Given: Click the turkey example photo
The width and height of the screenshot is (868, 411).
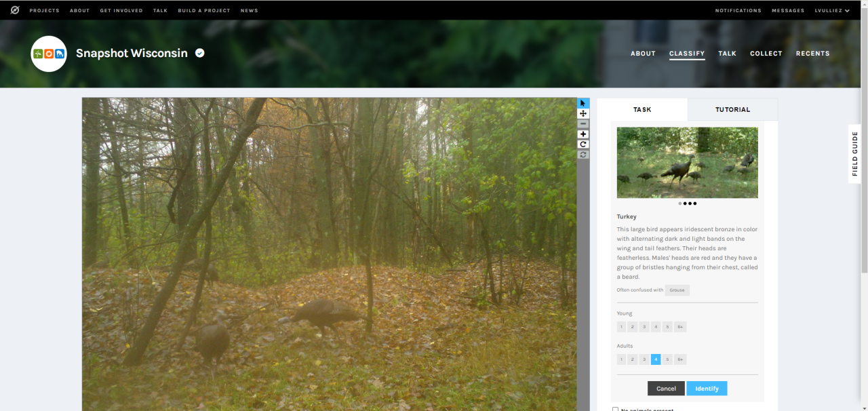Looking at the screenshot, I should [687, 163].
